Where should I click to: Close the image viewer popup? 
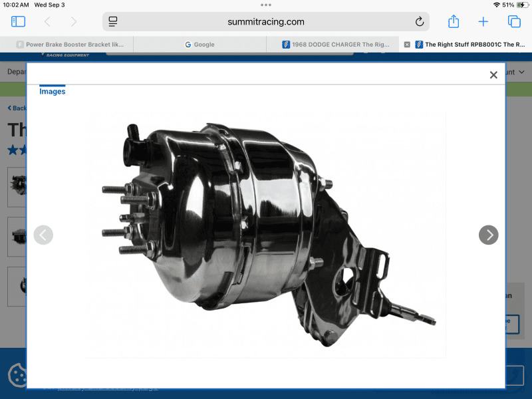point(493,75)
